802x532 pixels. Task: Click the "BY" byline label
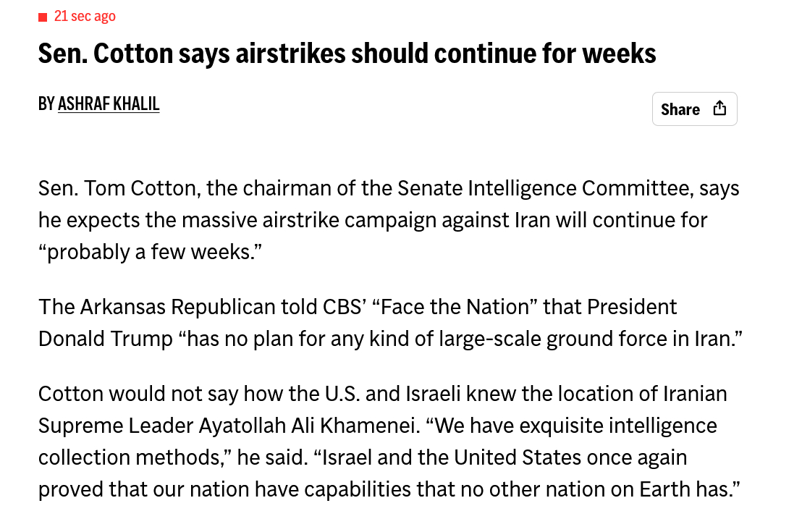point(46,104)
